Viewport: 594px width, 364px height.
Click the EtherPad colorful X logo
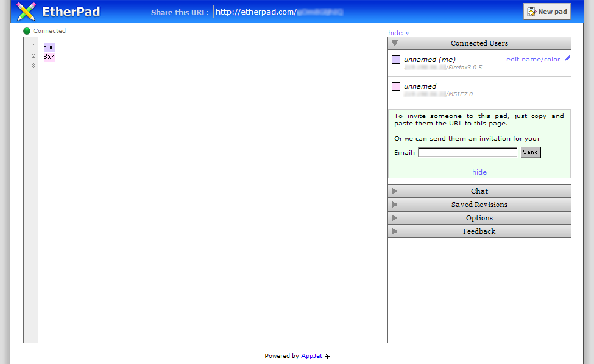click(26, 12)
